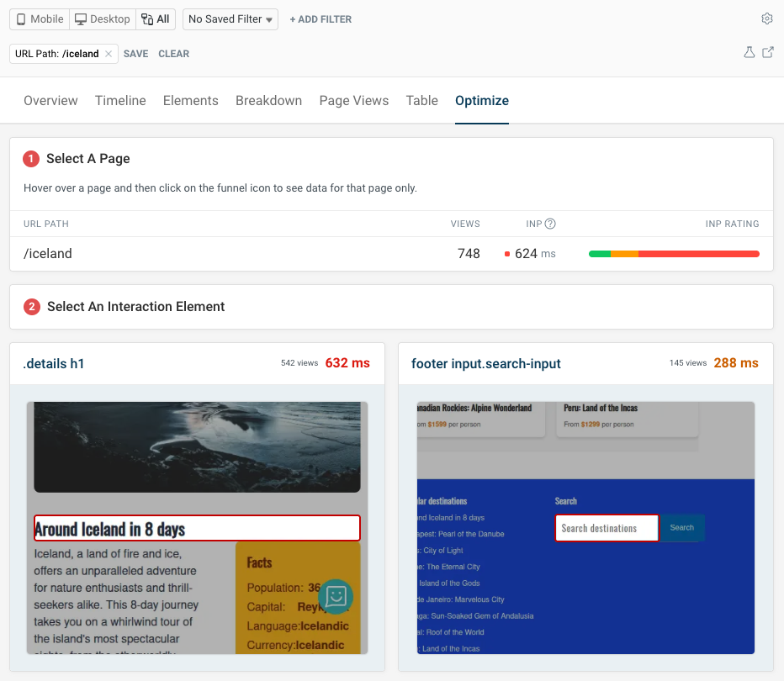This screenshot has height=681, width=784.
Task: Switch to the Overview tab
Action: coord(50,100)
